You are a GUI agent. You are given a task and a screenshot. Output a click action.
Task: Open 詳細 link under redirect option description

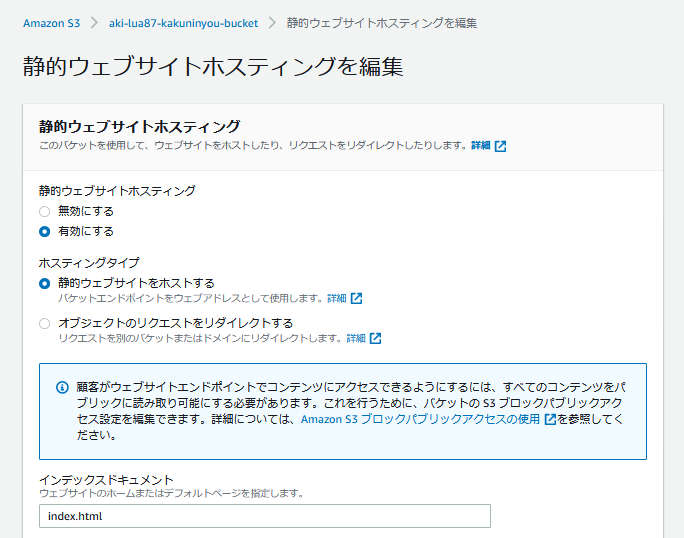(x=356, y=339)
